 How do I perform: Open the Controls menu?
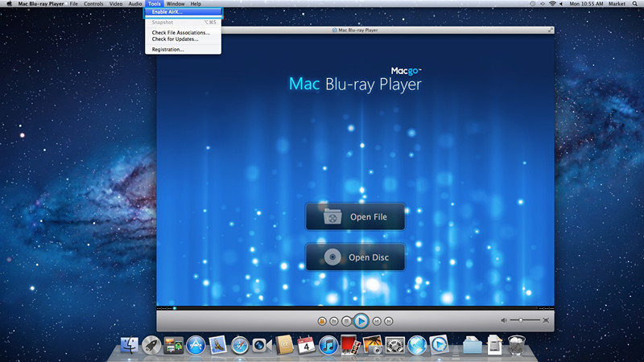[93, 4]
